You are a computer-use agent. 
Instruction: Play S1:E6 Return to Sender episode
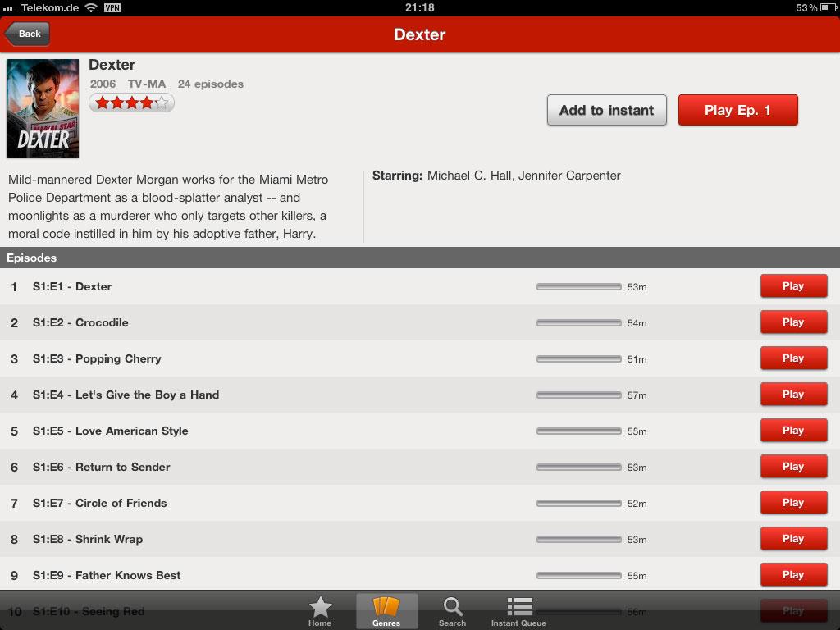(x=793, y=466)
